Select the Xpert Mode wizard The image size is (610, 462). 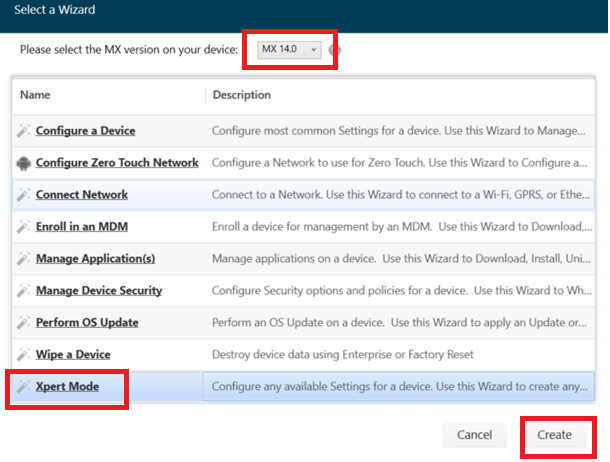67,387
